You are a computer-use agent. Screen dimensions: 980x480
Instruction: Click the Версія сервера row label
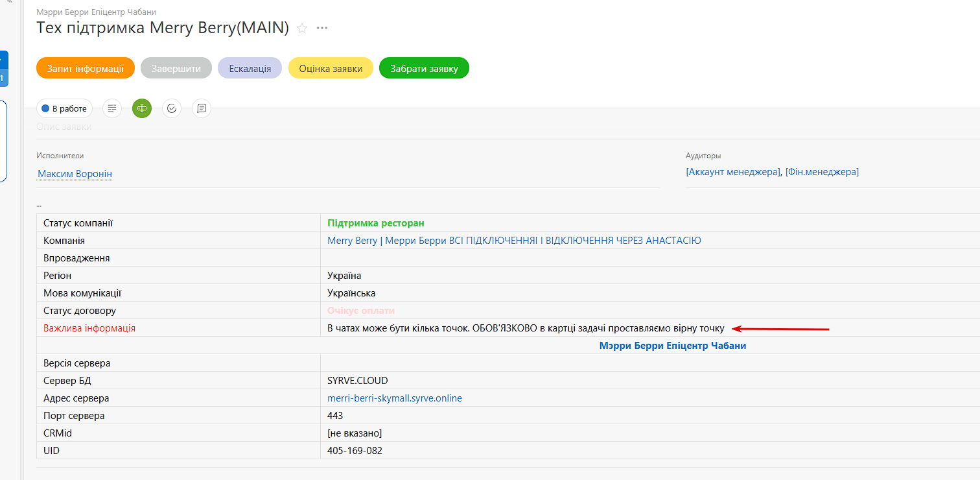(77, 363)
